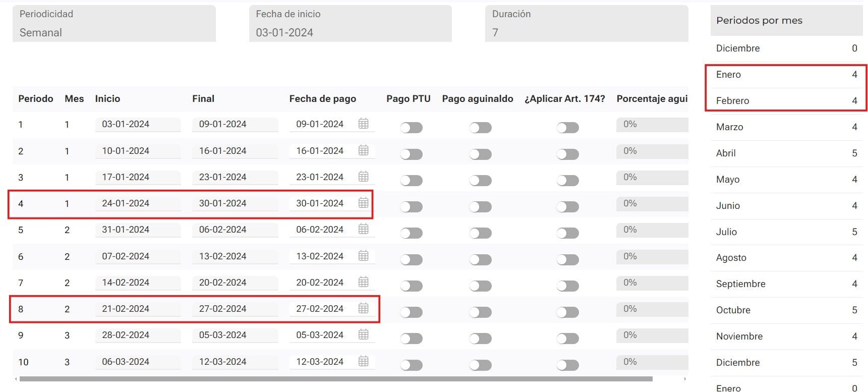Click the Final column header
Screen dimensions: 868x392
(x=203, y=99)
